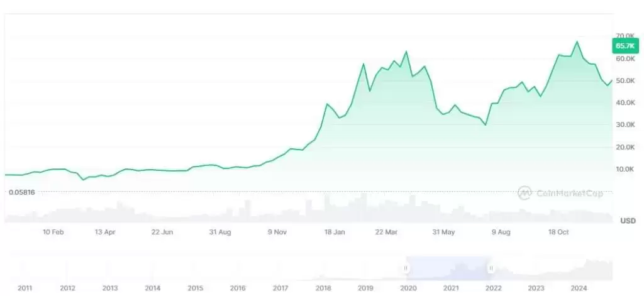Click the 10.0K price axis label
Image resolution: width=644 pixels, height=296 pixels.
coord(626,169)
